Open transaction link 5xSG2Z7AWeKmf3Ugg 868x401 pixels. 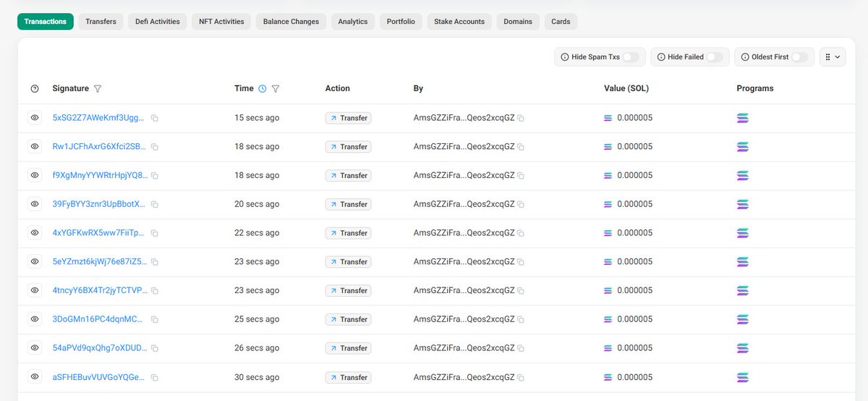tap(98, 118)
